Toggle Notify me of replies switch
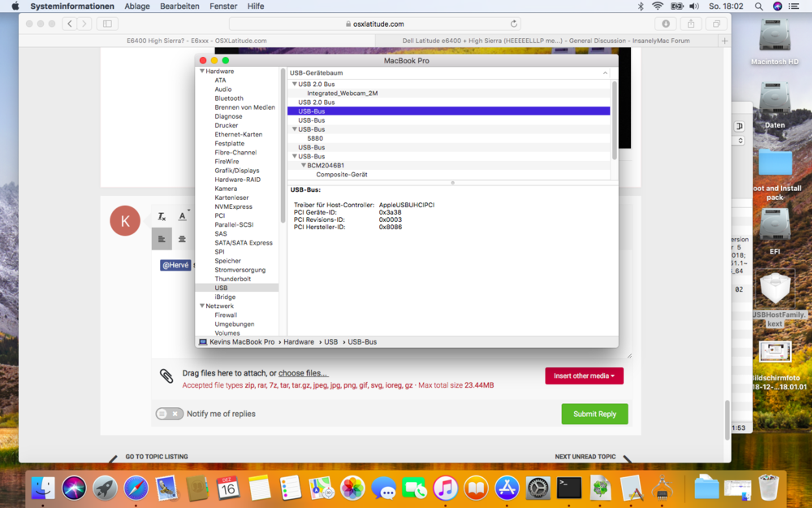Image resolution: width=812 pixels, height=508 pixels. pos(170,414)
